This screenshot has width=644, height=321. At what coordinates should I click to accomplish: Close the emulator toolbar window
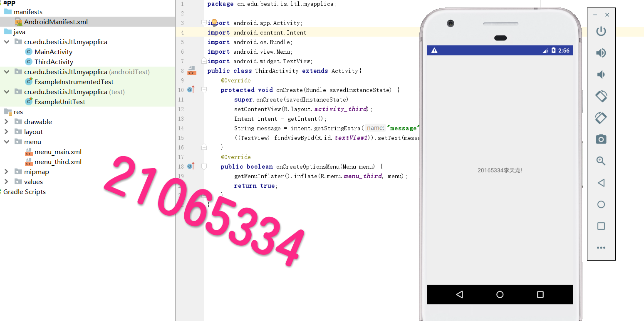607,15
